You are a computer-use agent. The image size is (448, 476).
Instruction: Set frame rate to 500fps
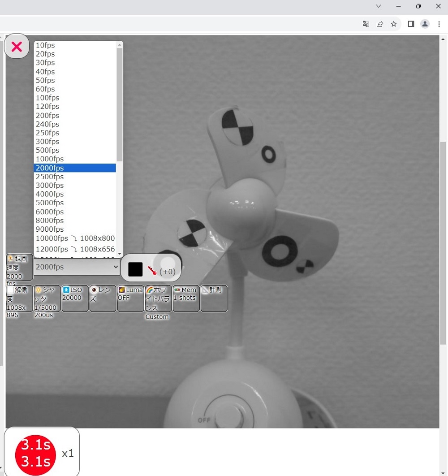coord(75,150)
